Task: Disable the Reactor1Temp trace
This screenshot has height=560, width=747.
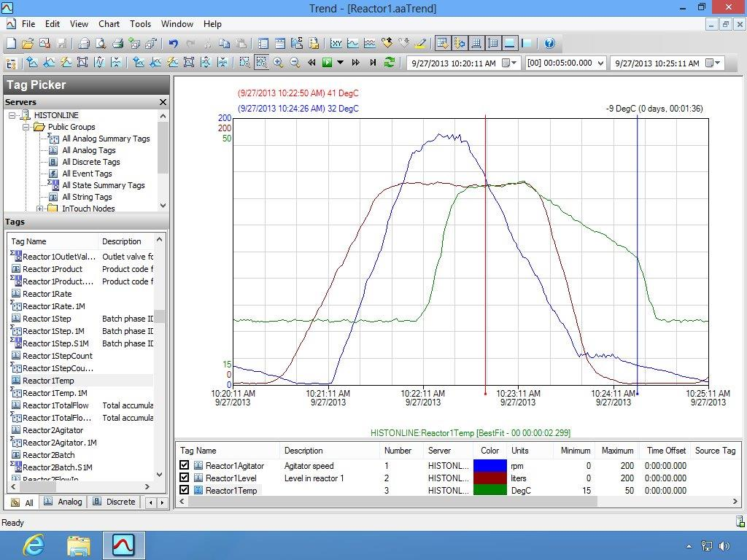Action: click(x=185, y=490)
